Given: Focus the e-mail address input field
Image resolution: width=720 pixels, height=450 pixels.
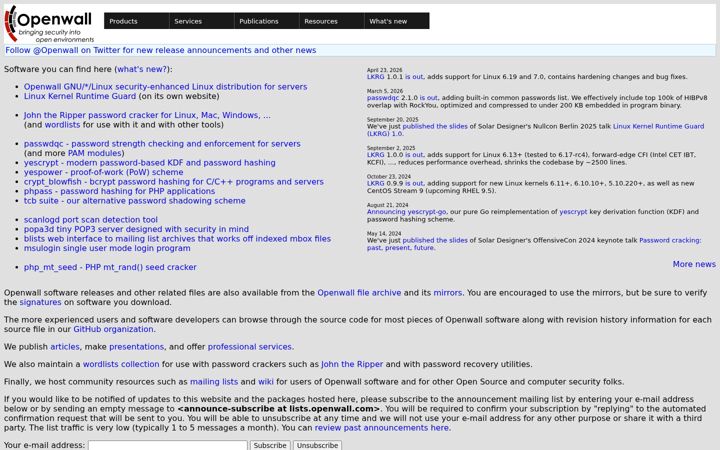Looking at the screenshot, I should [x=168, y=445].
